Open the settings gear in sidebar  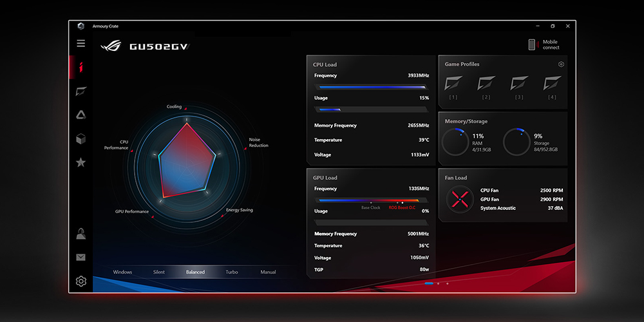tap(81, 281)
